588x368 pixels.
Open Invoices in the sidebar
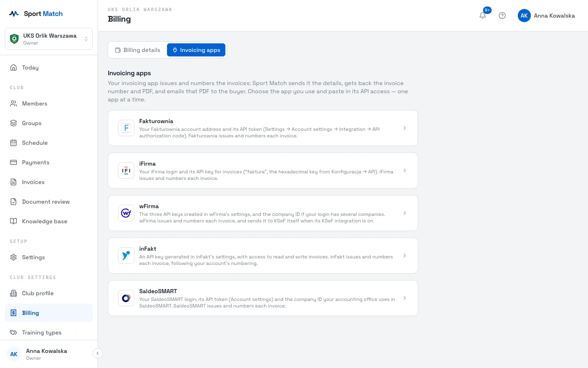[x=49, y=182]
